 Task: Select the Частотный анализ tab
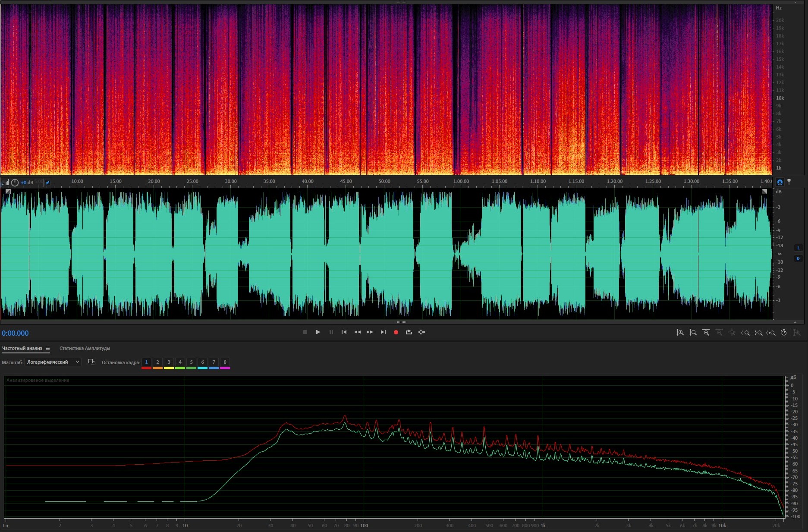point(22,349)
